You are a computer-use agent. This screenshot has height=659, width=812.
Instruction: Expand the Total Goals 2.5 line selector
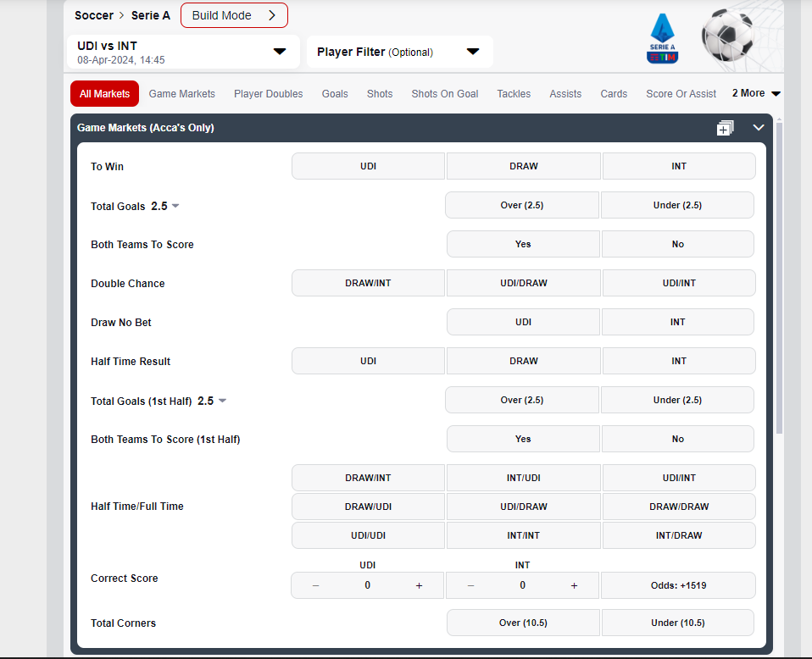175,206
